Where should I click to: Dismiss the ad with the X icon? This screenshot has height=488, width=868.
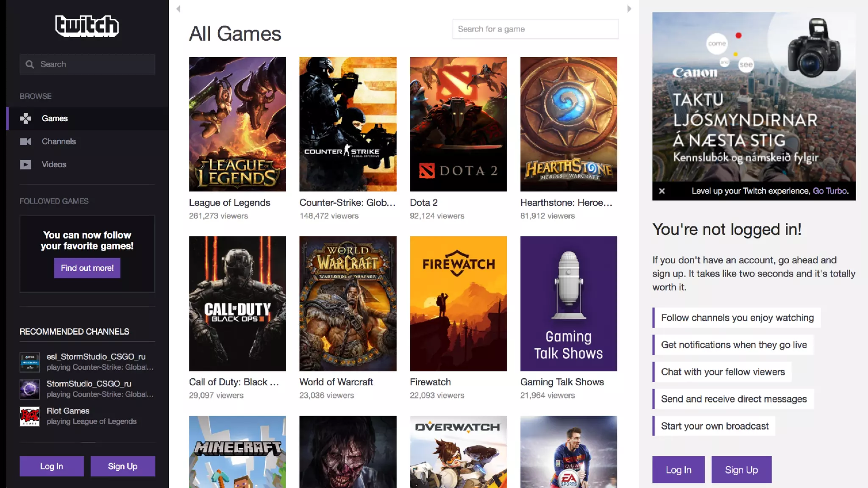[662, 191]
